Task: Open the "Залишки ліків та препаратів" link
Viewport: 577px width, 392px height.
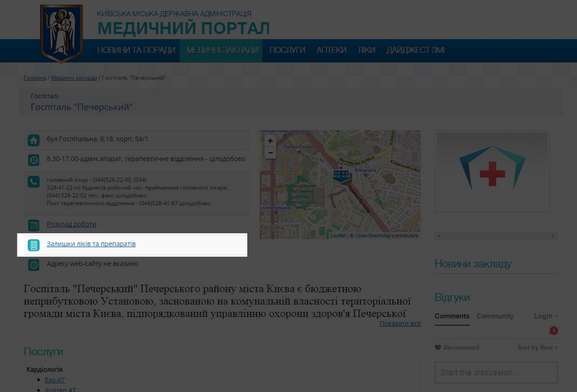Action: coord(91,244)
